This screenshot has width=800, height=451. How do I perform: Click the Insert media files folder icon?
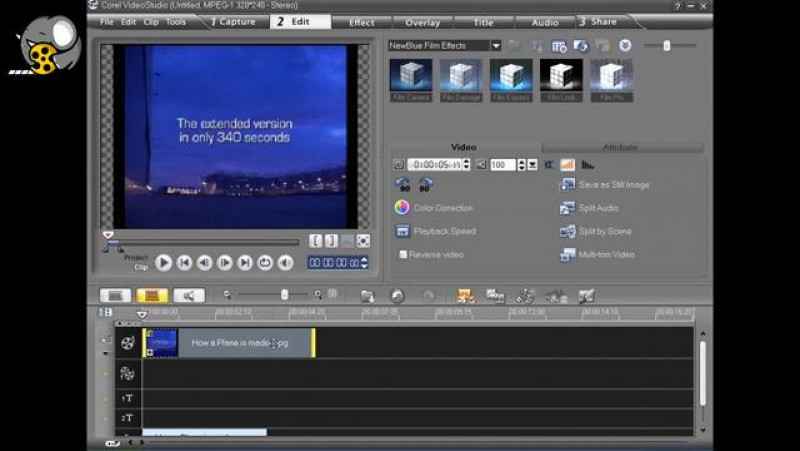point(367,295)
